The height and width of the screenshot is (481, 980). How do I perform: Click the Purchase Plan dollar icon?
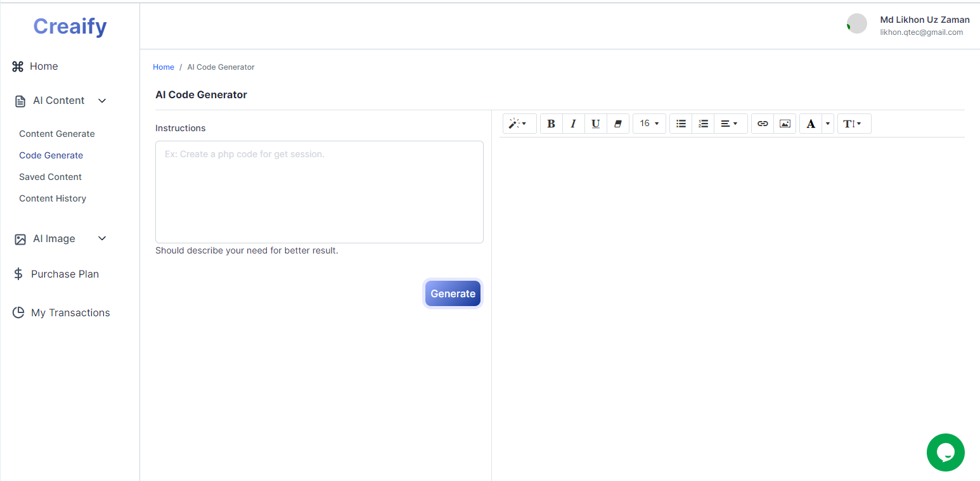tap(18, 274)
